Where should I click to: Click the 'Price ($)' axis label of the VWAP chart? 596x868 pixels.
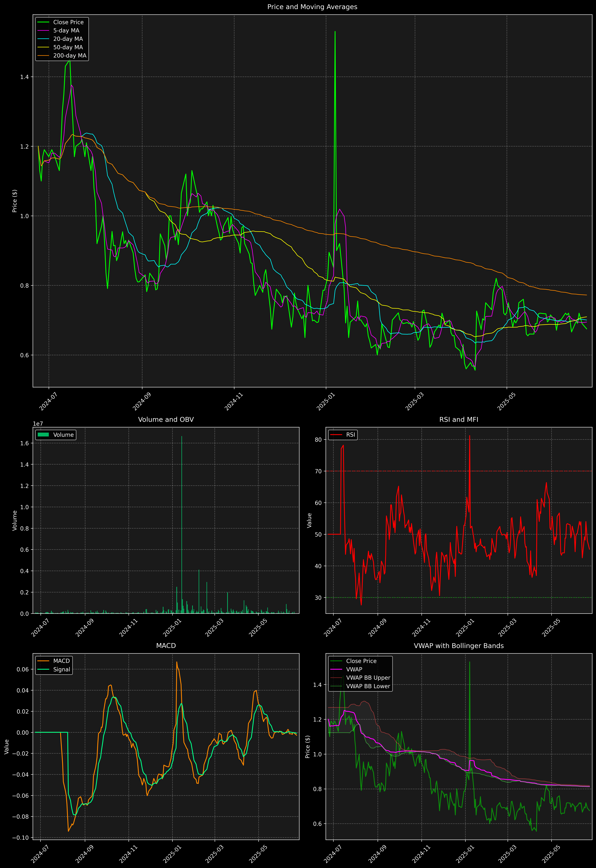308,747
